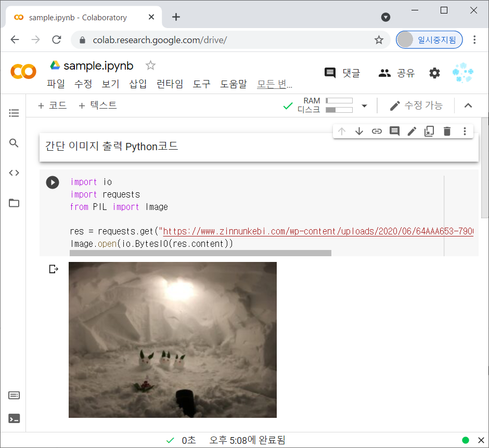489x448 pixels.
Task: Open the 도움말 menu
Action: pos(233,84)
